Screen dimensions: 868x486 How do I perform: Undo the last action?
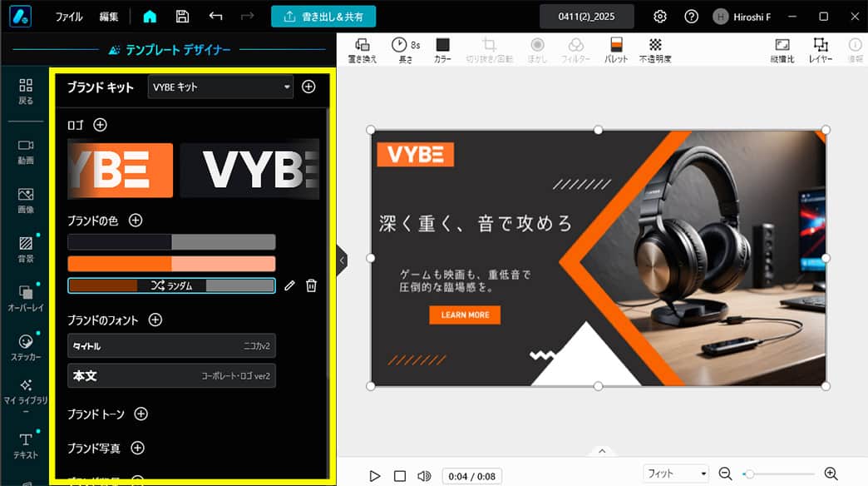pyautogui.click(x=215, y=17)
